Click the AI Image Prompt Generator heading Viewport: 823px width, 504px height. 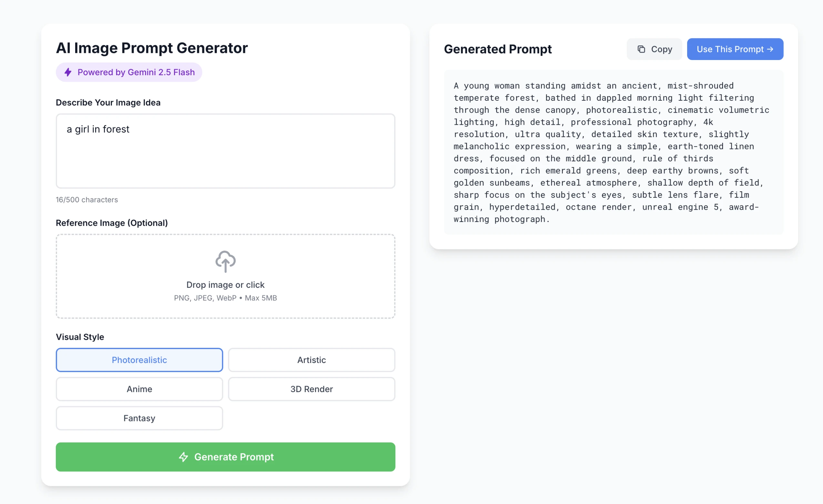coord(152,48)
